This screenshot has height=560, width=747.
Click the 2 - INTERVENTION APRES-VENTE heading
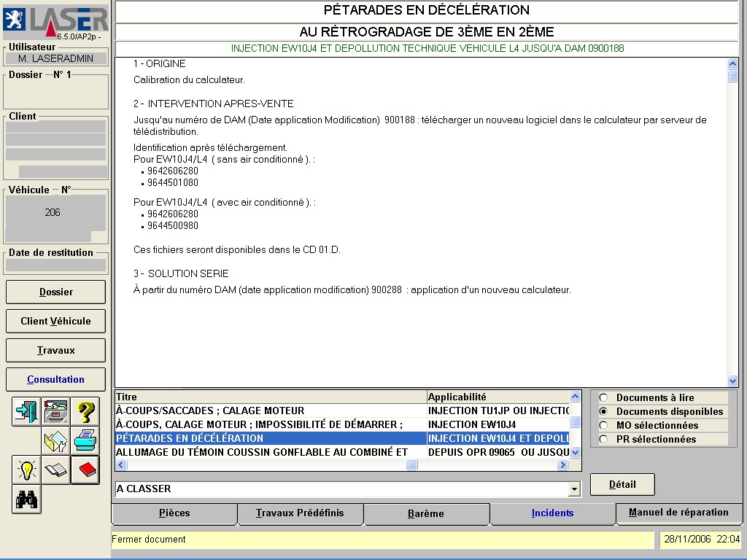tap(214, 104)
